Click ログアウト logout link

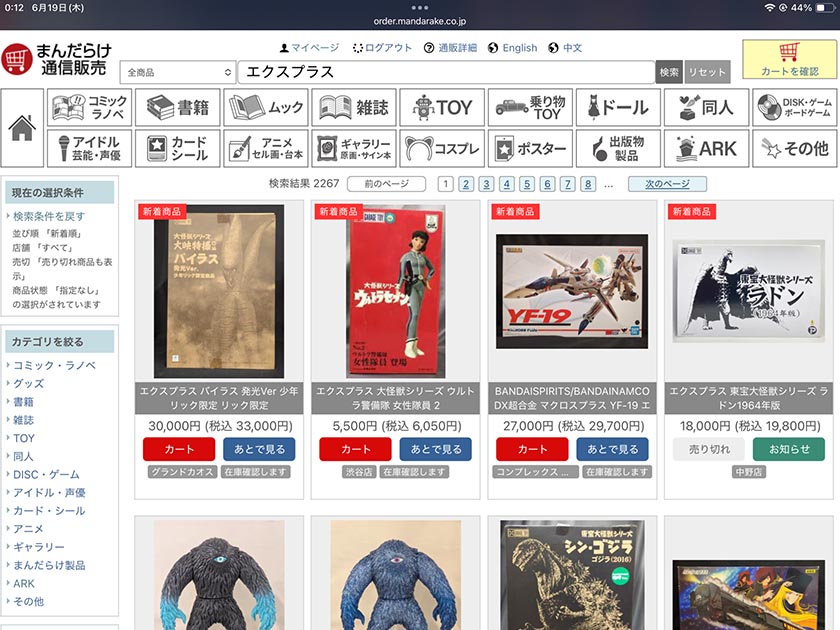(382, 48)
